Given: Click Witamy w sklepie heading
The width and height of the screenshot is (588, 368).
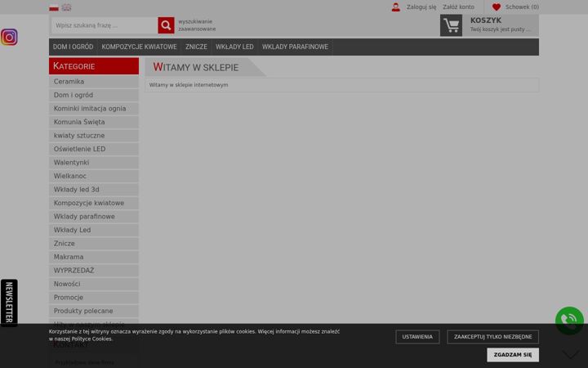Looking at the screenshot, I should point(196,67).
